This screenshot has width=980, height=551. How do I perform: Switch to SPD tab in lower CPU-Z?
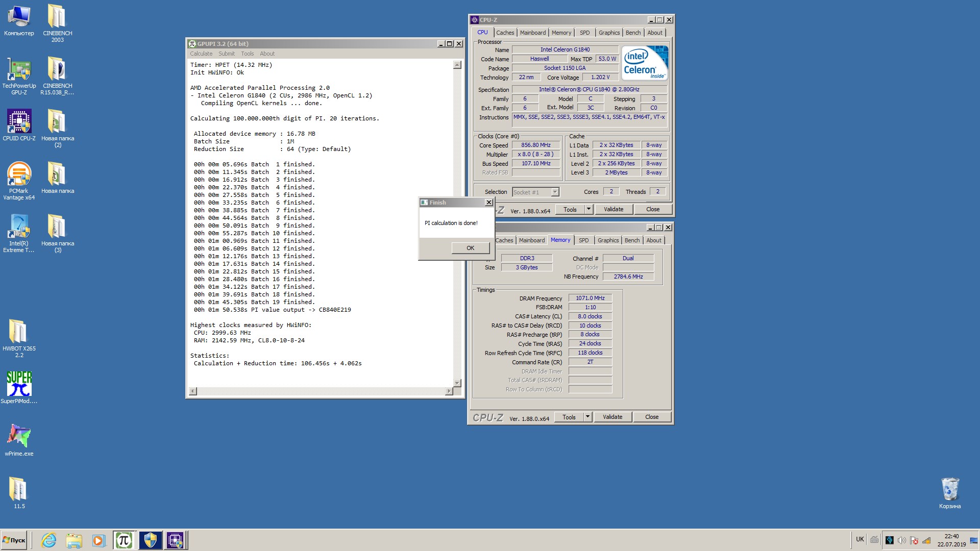[x=584, y=240]
